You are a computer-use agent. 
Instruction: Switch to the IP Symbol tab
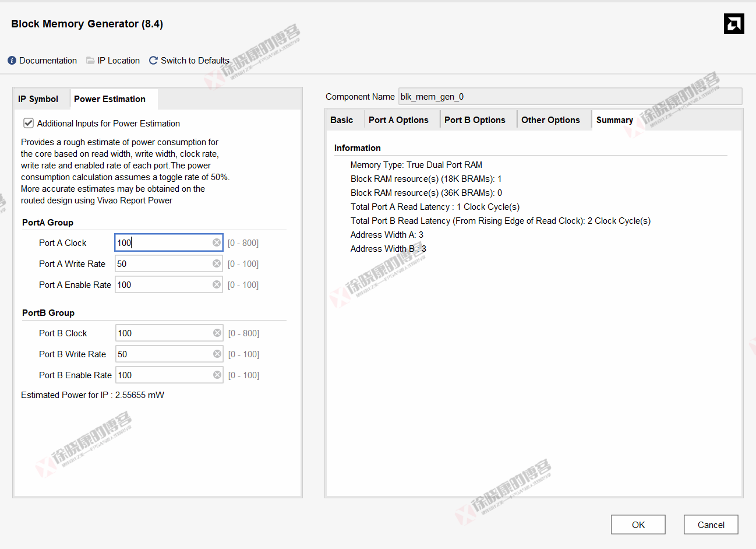click(38, 98)
